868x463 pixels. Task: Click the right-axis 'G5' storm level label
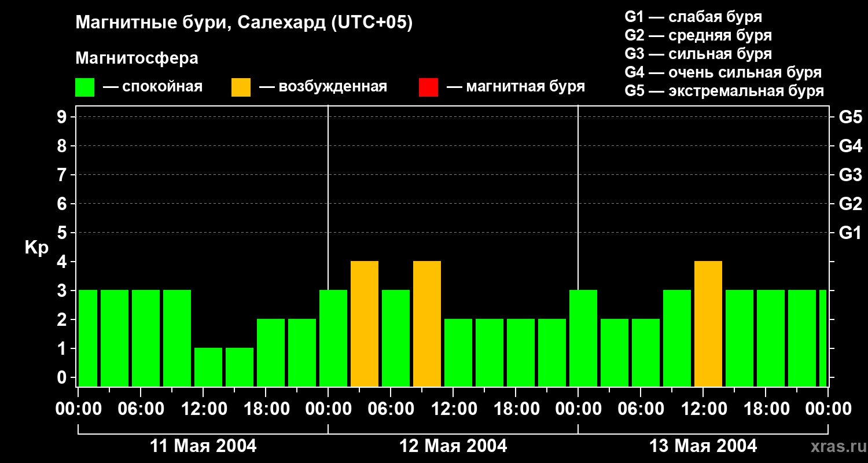pyautogui.click(x=851, y=117)
